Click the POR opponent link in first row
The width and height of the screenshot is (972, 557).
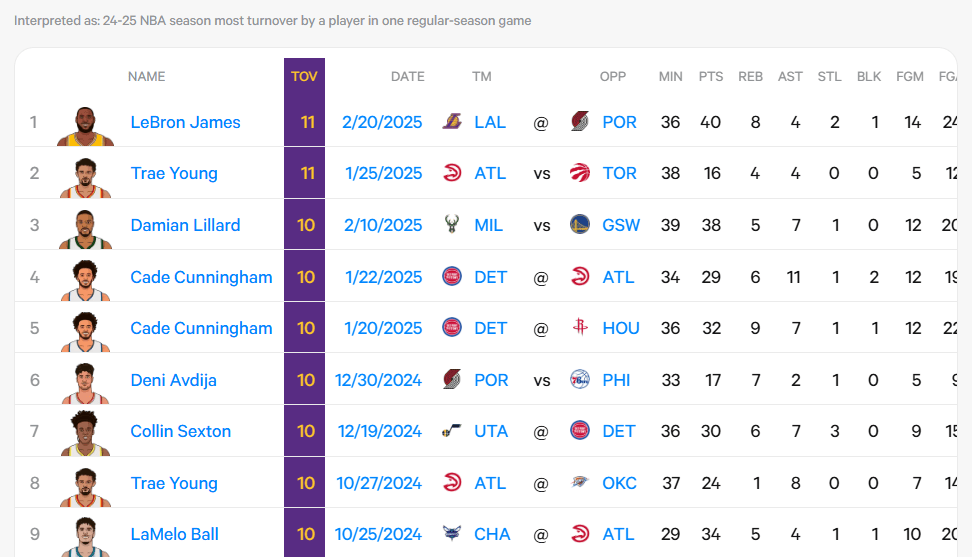pos(619,122)
